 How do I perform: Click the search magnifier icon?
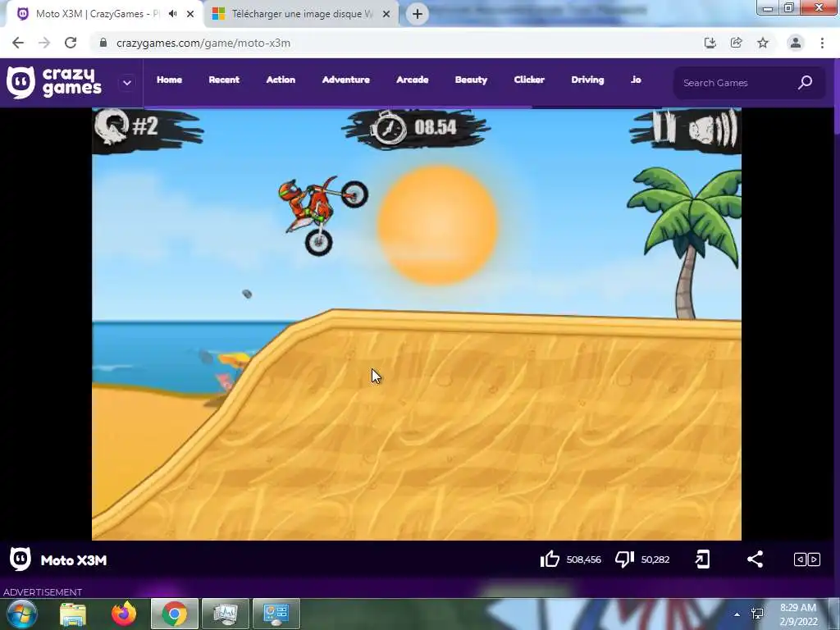806,83
